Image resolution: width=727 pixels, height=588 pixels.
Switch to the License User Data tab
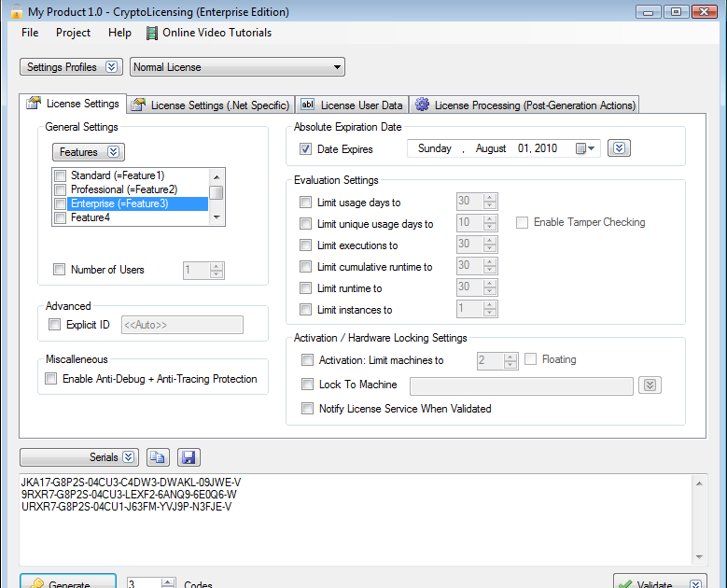pyautogui.click(x=352, y=105)
